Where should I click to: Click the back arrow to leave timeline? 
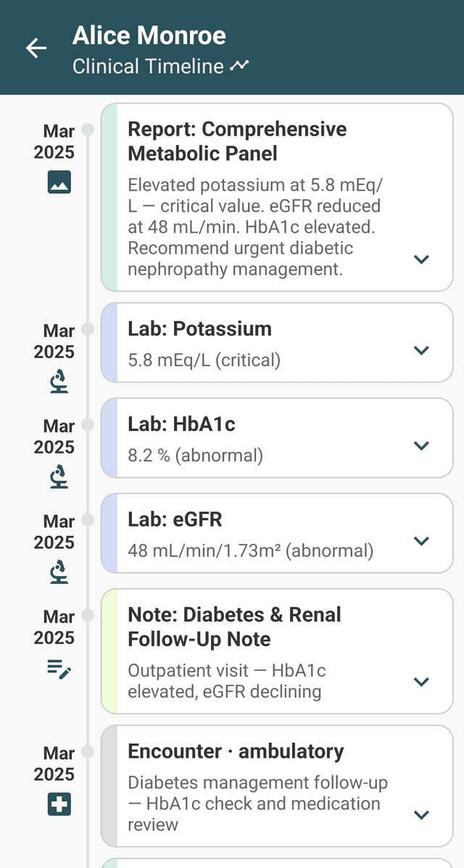click(x=35, y=48)
